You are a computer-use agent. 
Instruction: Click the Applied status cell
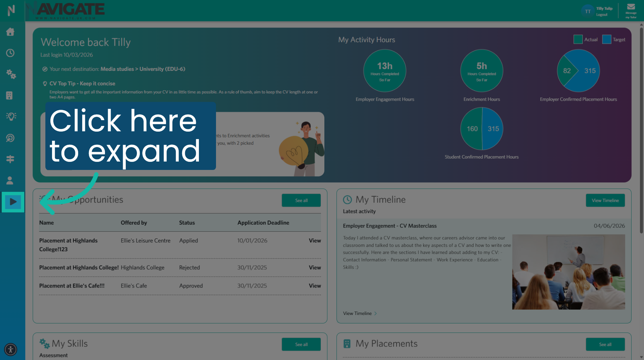pos(189,241)
